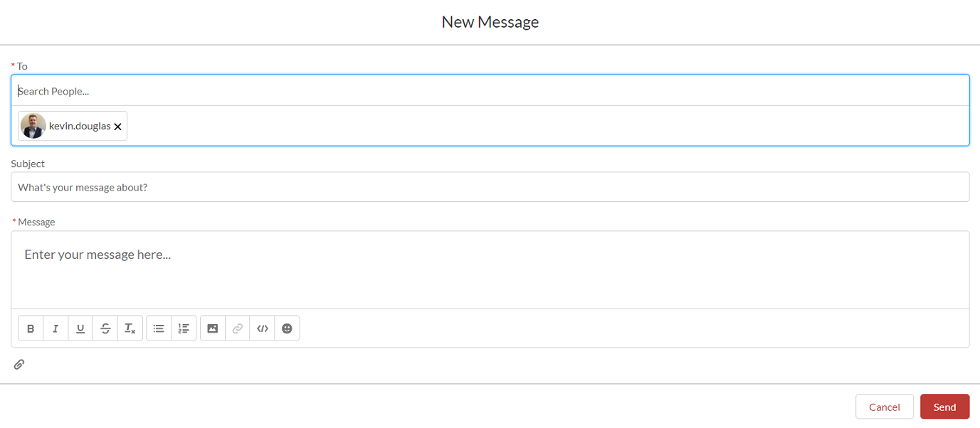The width and height of the screenshot is (980, 428).
Task: Attach a file with the paperclip icon
Action: (x=19, y=364)
